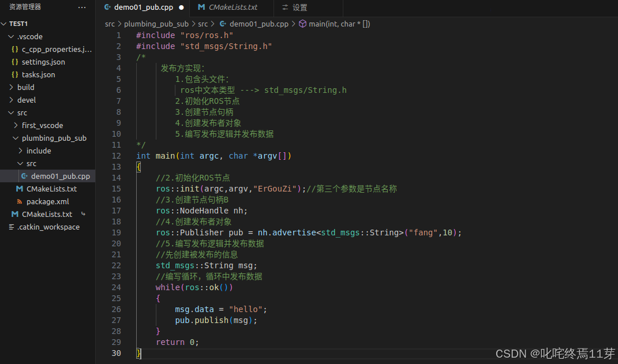
Task: Click the JSON braces icon beside tasks.json
Action: 15,74
